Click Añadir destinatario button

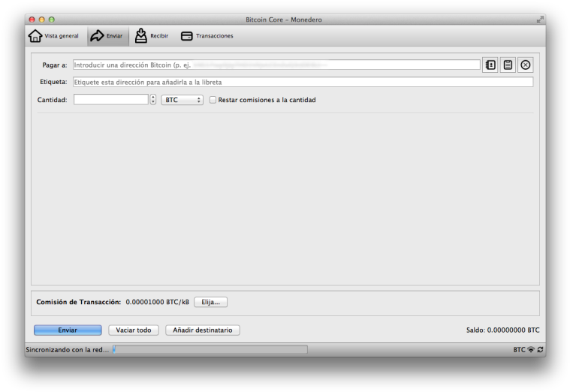point(202,330)
